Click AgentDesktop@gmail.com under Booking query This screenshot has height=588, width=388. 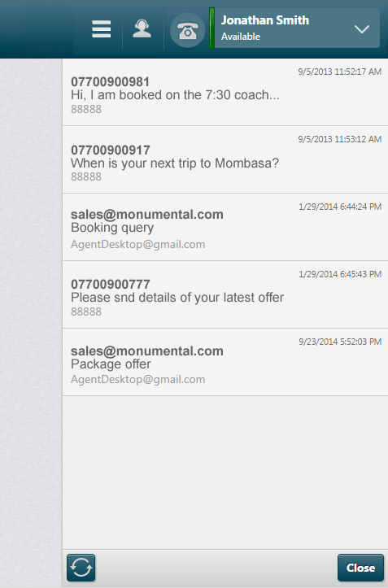pyautogui.click(x=137, y=245)
